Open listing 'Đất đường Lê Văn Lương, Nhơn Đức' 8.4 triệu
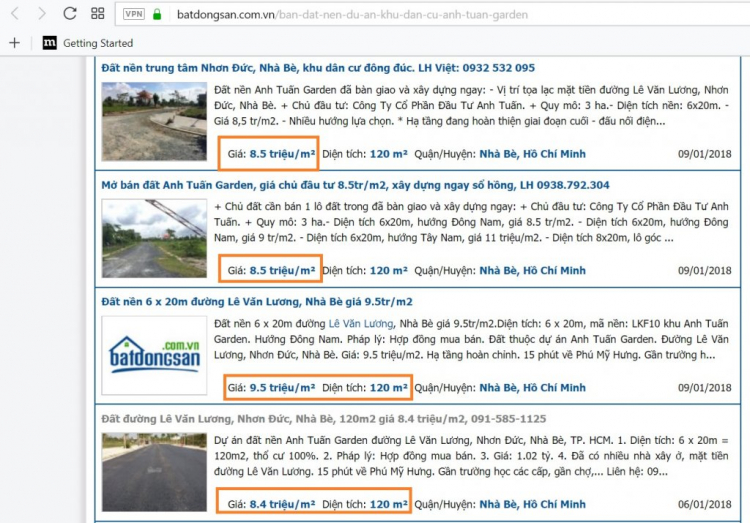The width and height of the screenshot is (750, 523). pyautogui.click(x=323, y=419)
